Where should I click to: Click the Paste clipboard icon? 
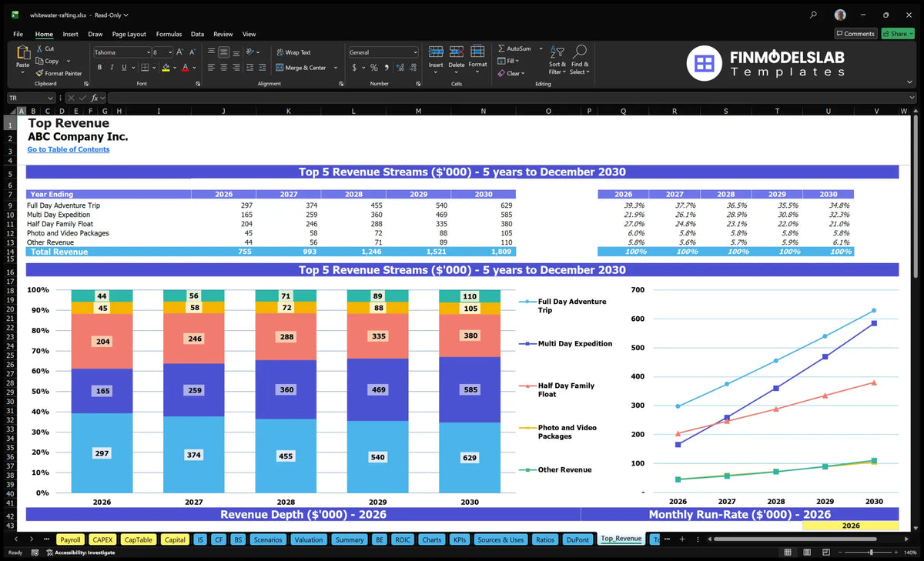click(x=22, y=52)
